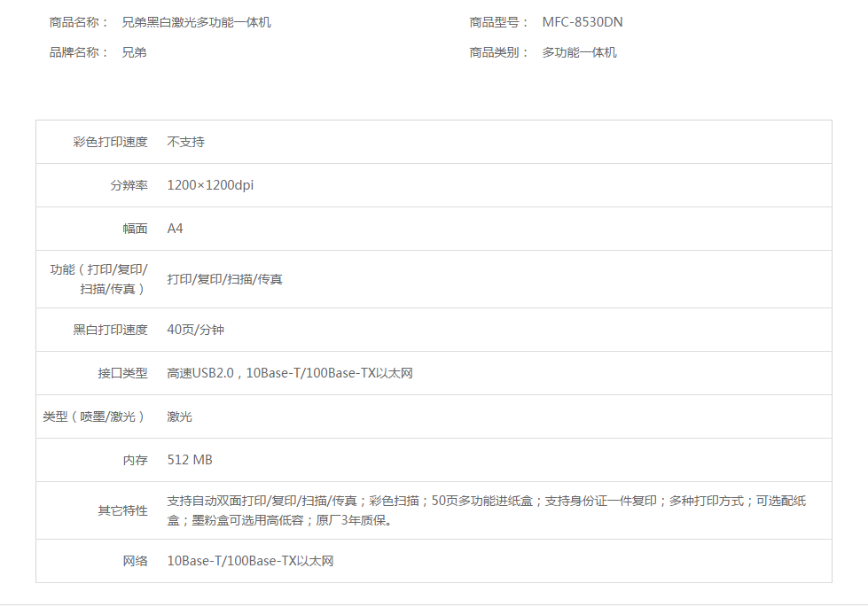Click the 网络 row label
This screenshot has width=868, height=607.
pyautogui.click(x=135, y=561)
